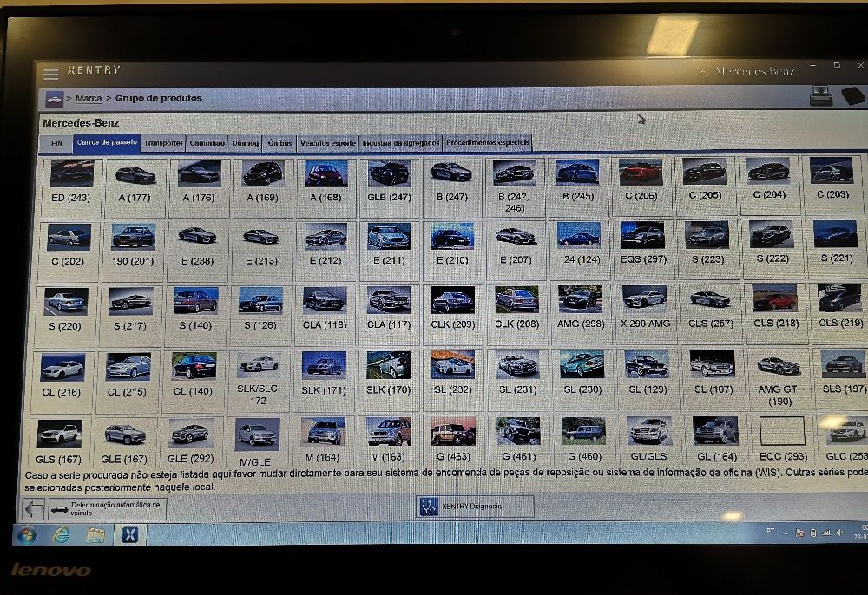Choose the AMG (298) model tile
Image resolution: width=868 pixels, height=595 pixels.
581,313
